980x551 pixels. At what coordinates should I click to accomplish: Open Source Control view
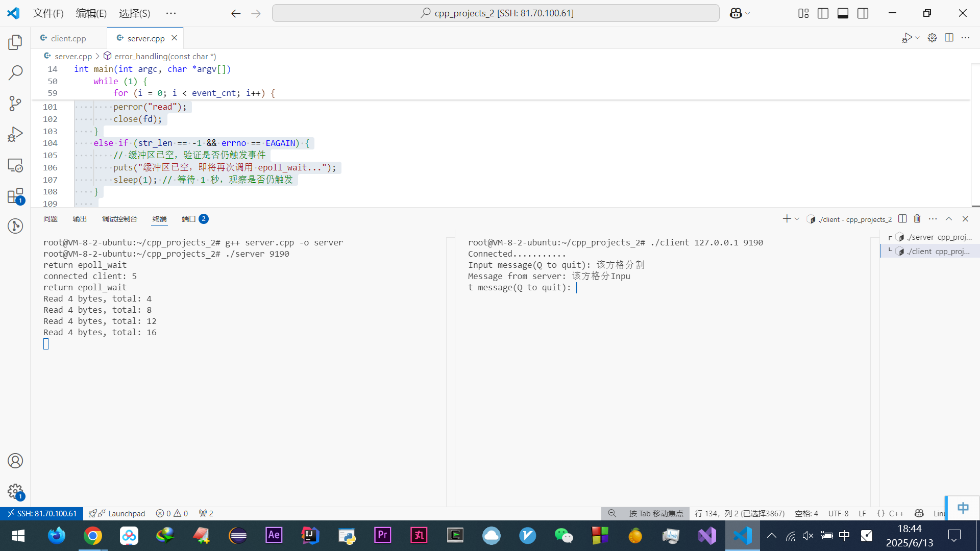[x=15, y=104]
